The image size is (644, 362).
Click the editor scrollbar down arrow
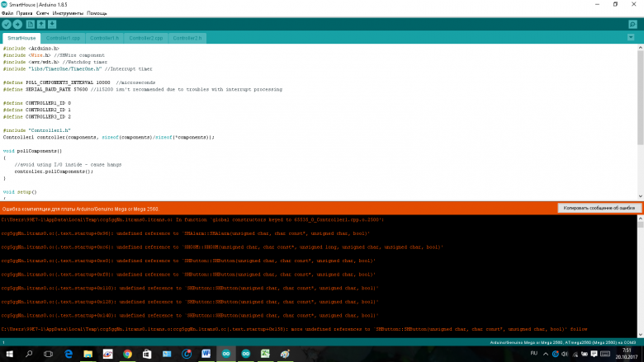tap(641, 196)
